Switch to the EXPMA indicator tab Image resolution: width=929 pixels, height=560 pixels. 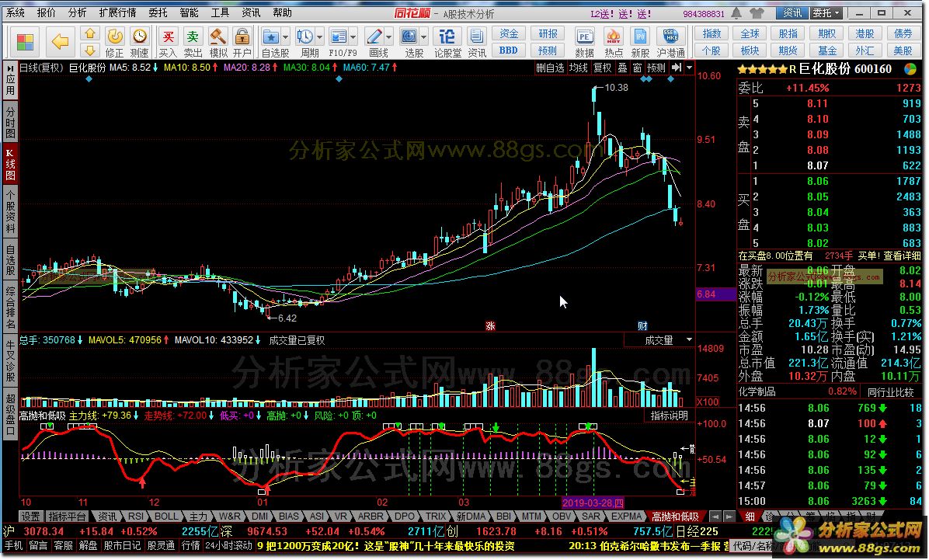[626, 517]
